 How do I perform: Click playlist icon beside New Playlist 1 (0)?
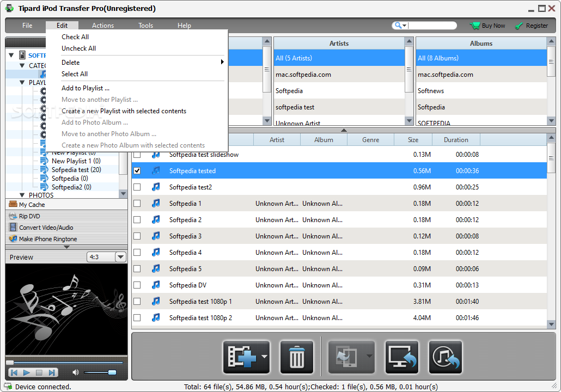[44, 161]
